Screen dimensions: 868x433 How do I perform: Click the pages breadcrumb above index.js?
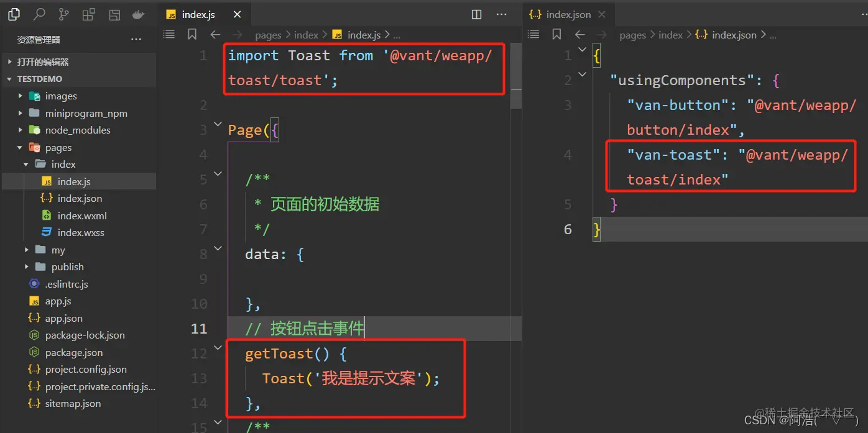pyautogui.click(x=268, y=35)
